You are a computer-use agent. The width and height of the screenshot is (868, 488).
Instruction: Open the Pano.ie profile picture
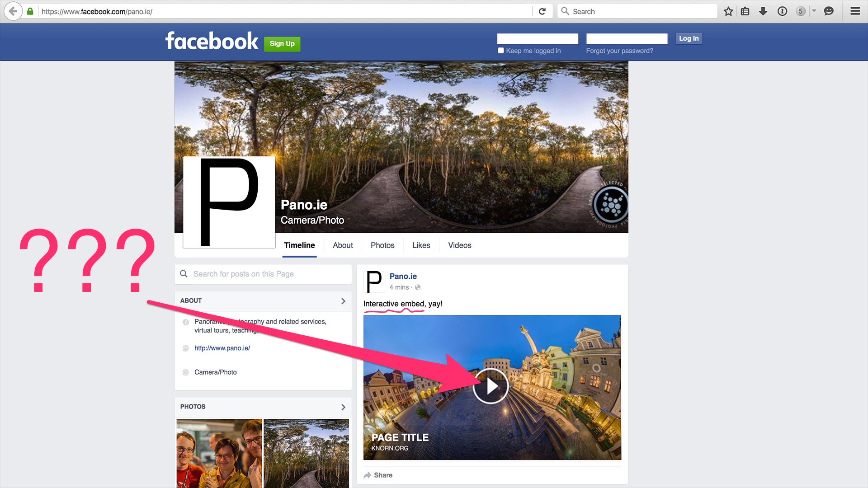coord(229,202)
